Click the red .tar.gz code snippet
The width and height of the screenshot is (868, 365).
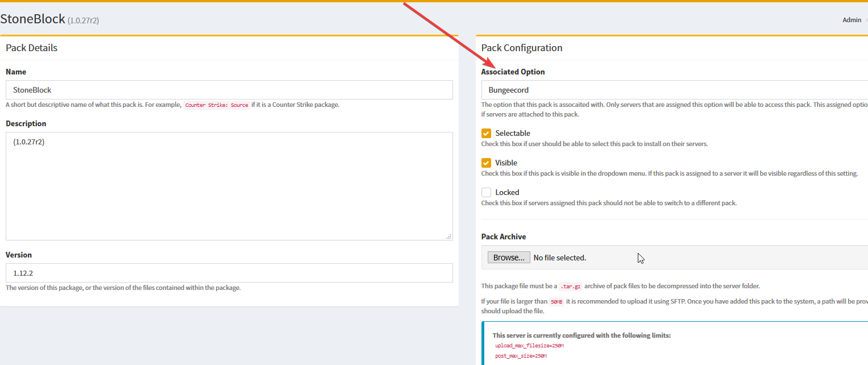(x=569, y=287)
